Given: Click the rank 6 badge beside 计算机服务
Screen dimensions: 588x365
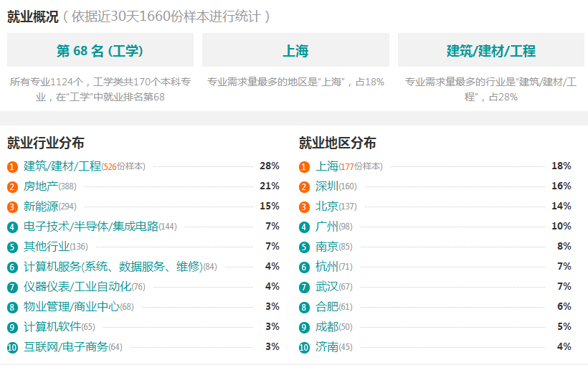Looking at the screenshot, I should point(12,267).
